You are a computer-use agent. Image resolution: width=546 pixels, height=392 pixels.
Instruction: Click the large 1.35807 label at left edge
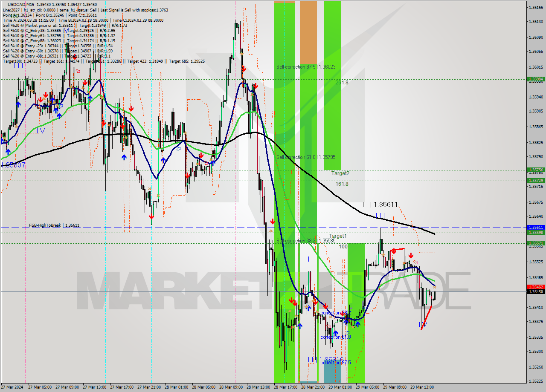point(13,164)
